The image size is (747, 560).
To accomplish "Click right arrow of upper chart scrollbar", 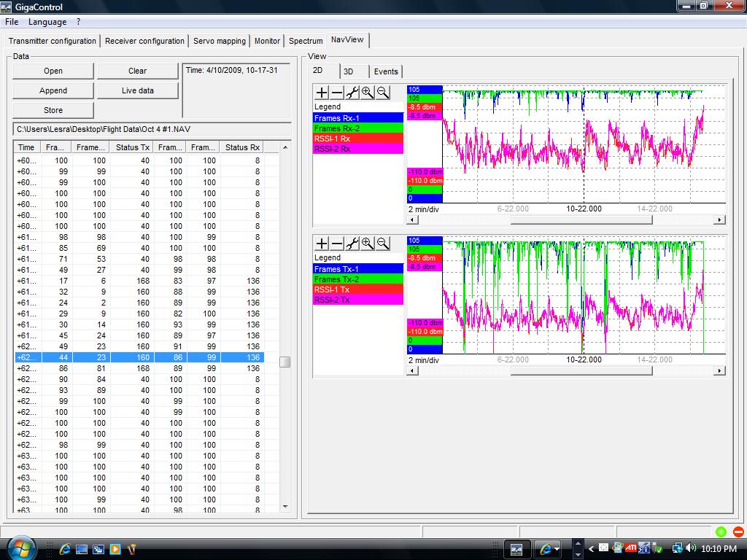I will 719,219.
